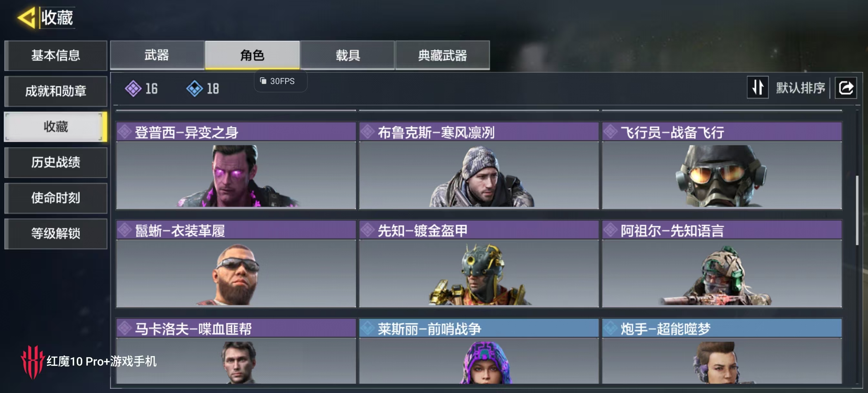Go to 历史战绩 sidebar section

[x=56, y=162]
